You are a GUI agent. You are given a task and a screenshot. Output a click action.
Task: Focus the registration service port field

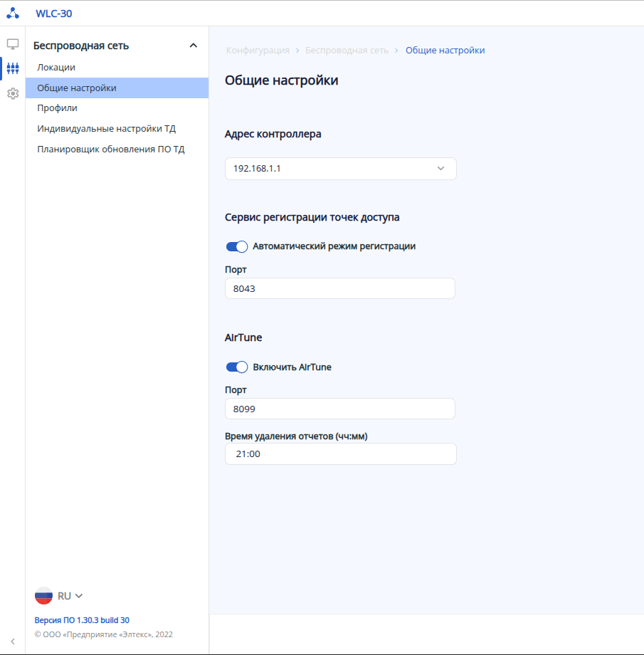339,288
